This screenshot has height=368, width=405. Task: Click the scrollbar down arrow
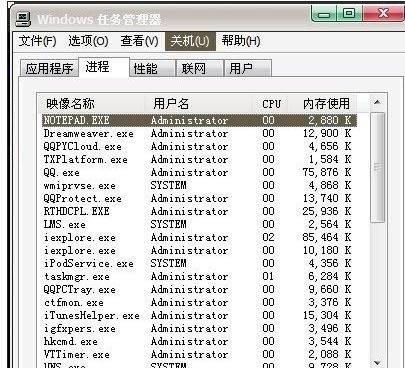(377, 363)
